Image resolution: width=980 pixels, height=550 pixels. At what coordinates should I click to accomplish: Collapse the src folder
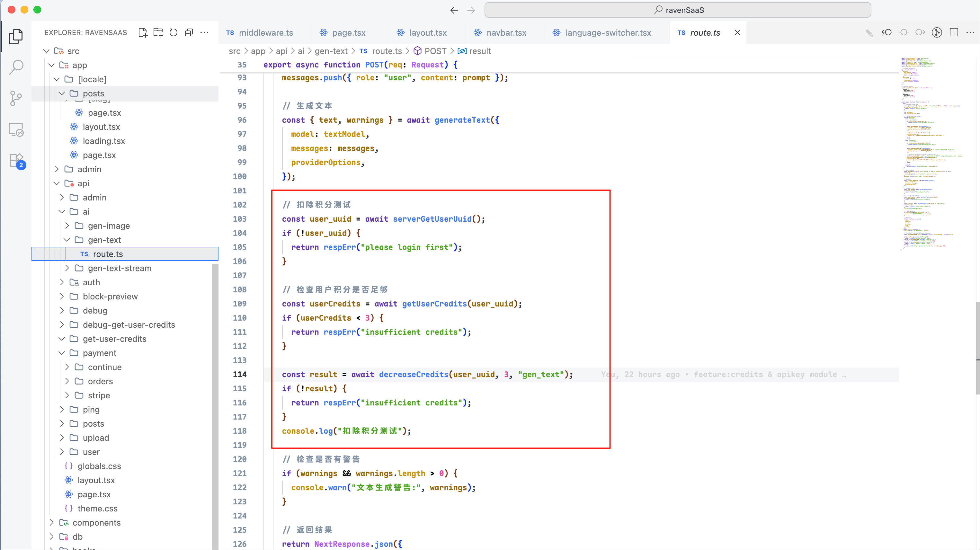coord(46,51)
